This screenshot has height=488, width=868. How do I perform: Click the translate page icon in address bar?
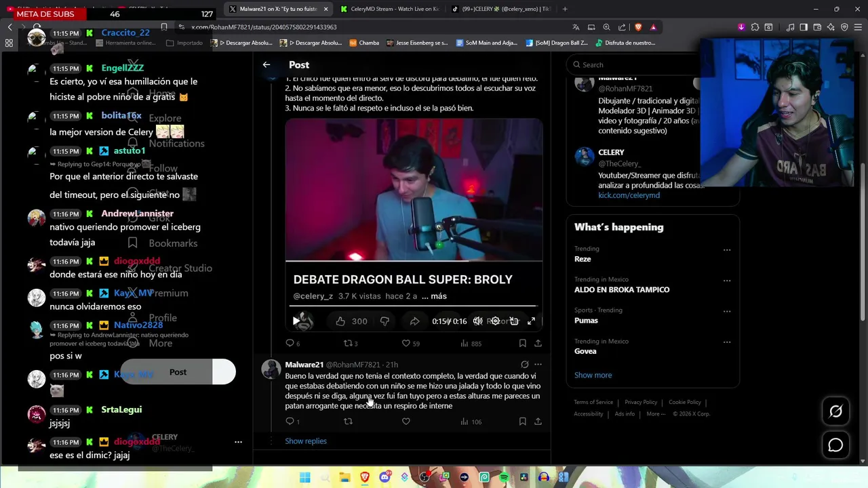click(576, 27)
